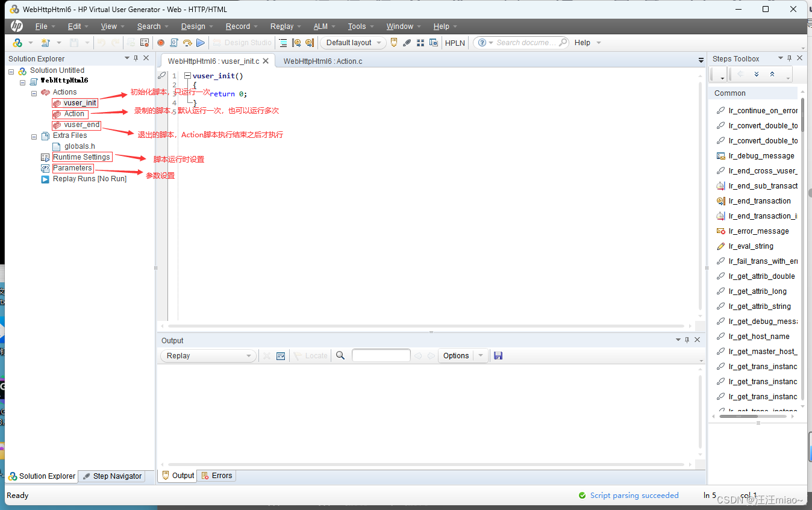Click the end transaction toolbar icon
The height and width of the screenshot is (510, 812).
coord(310,43)
